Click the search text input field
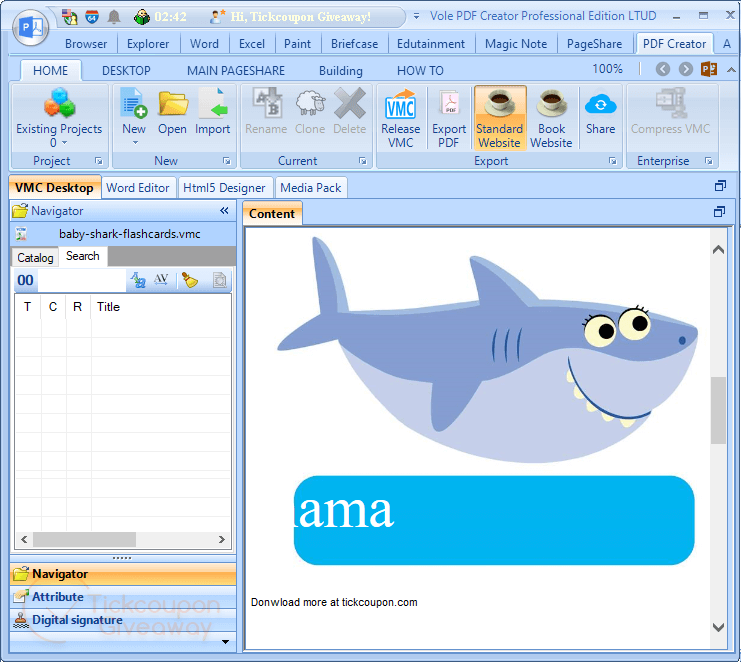 (x=82, y=280)
